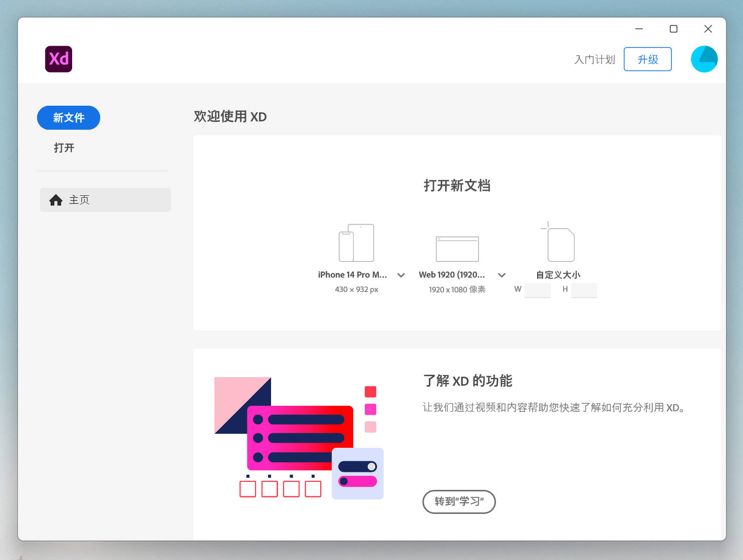Open the user profile avatar

click(704, 59)
